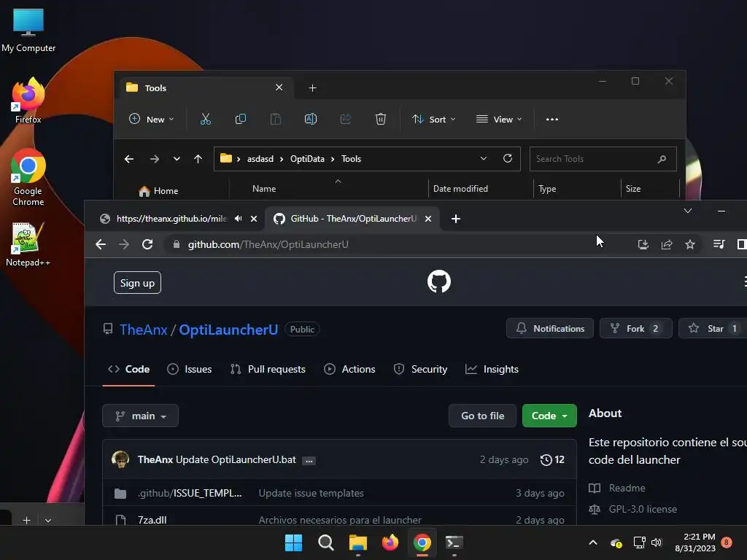Screen dimensions: 747x560
Task: Open the 7za.dll file
Action: (152, 520)
